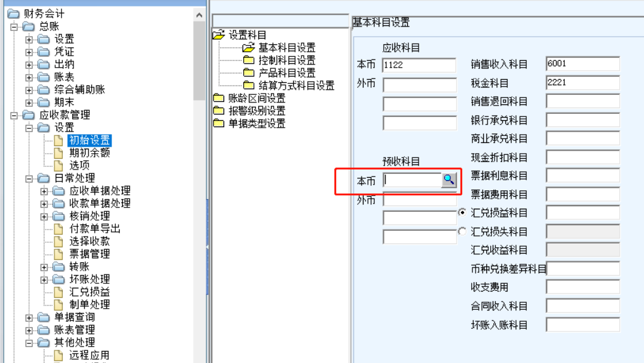Viewport: 644px width, 363px height.
Task: Collapse the 日常处理 tree node
Action: tap(28, 178)
